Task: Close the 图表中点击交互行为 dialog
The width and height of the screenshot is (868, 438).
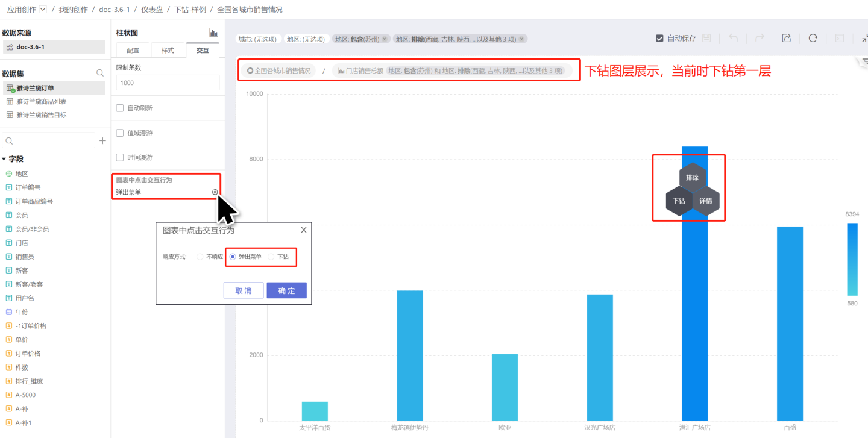Action: pos(304,230)
